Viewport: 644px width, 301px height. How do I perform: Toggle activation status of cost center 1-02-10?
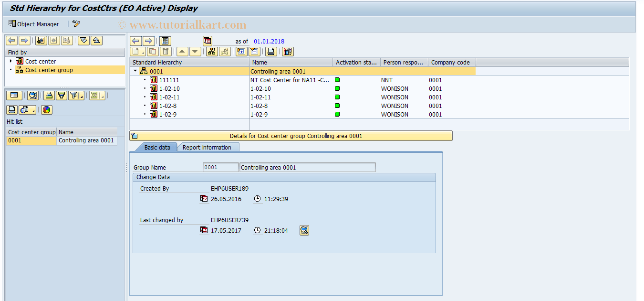337,88
